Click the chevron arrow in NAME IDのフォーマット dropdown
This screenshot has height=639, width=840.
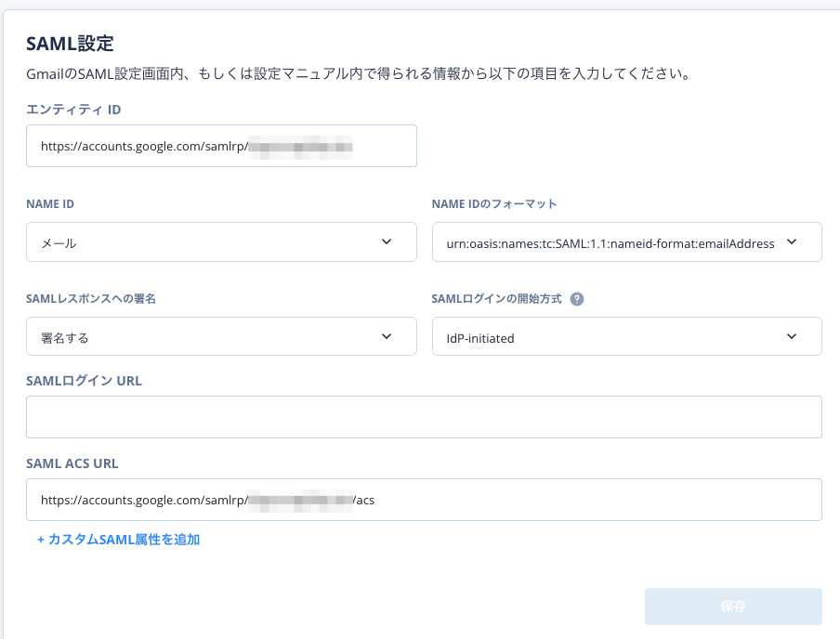click(x=792, y=241)
